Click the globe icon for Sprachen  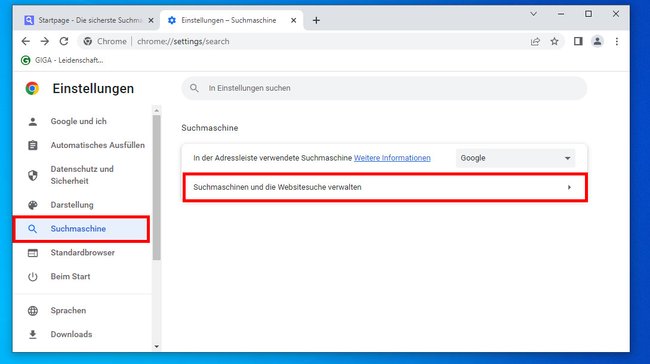[33, 311]
